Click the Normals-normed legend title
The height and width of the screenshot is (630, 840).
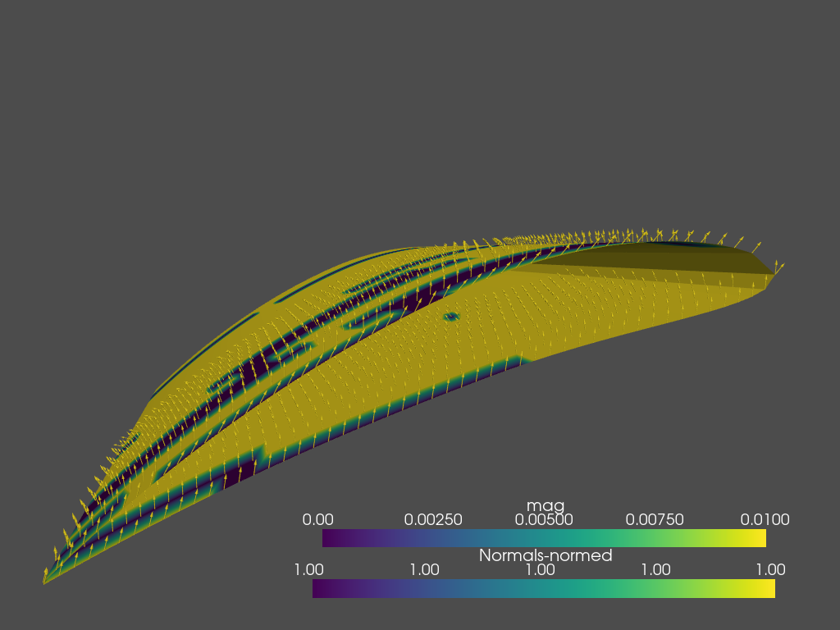[545, 555]
